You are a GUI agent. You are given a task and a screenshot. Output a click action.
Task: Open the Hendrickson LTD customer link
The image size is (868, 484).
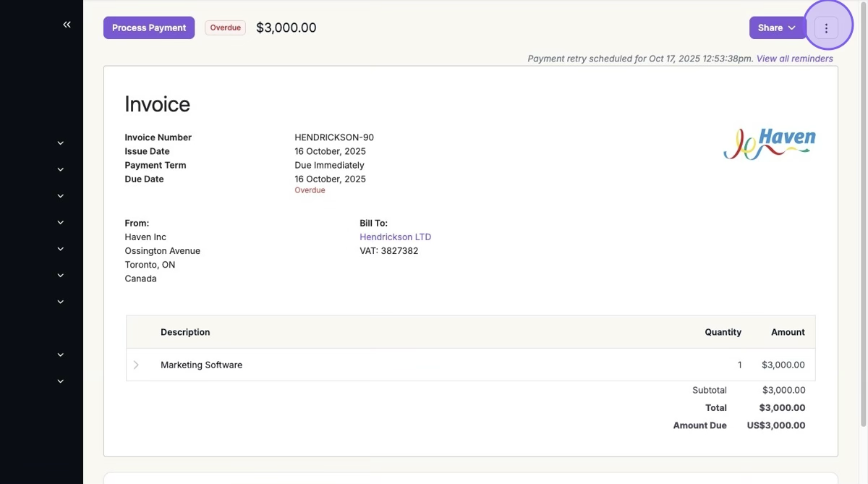coord(395,237)
